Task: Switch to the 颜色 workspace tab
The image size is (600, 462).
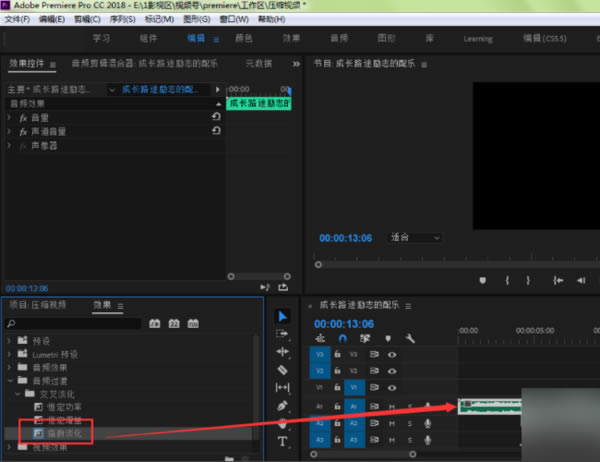Action: coord(243,38)
